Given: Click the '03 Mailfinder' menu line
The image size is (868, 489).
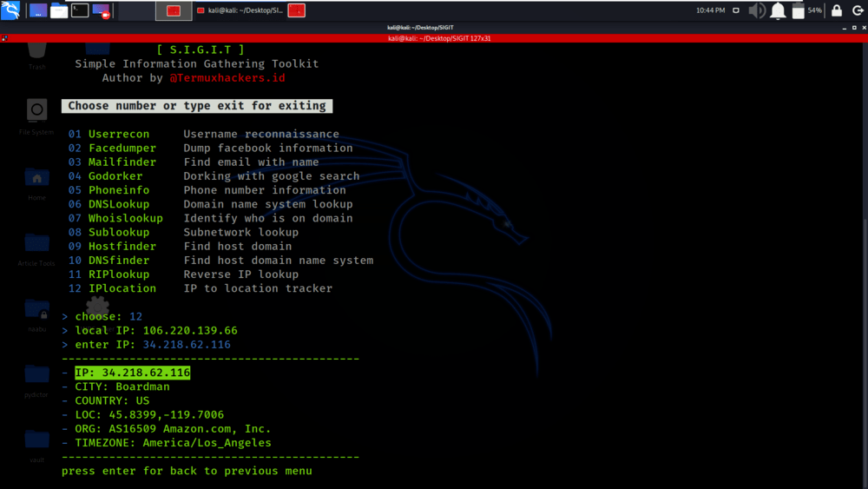Looking at the screenshot, I should tap(194, 162).
